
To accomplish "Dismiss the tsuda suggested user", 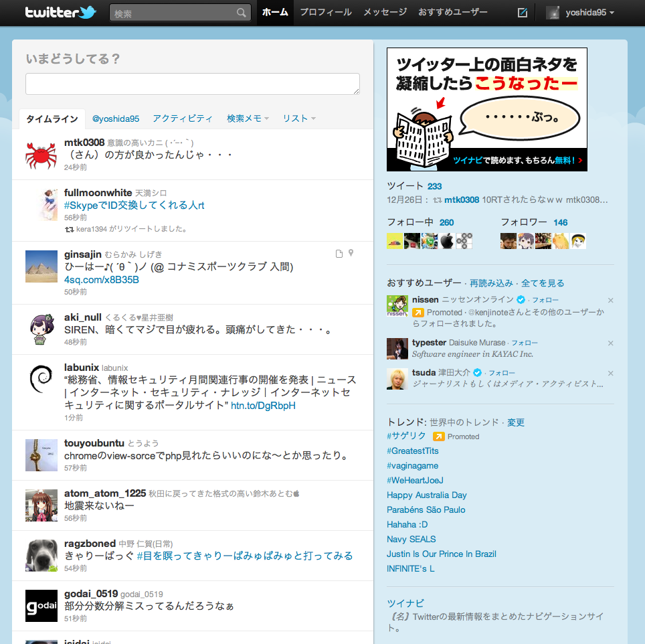I will [610, 373].
